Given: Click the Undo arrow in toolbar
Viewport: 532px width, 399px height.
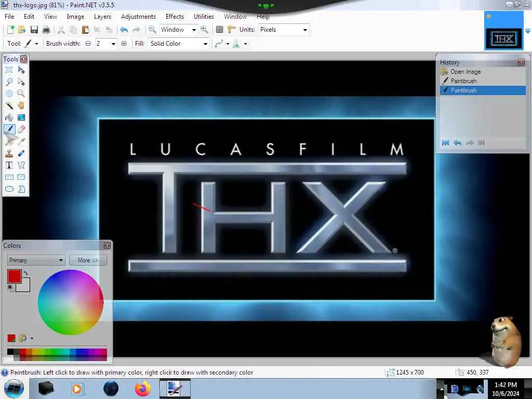Looking at the screenshot, I should pos(124,30).
